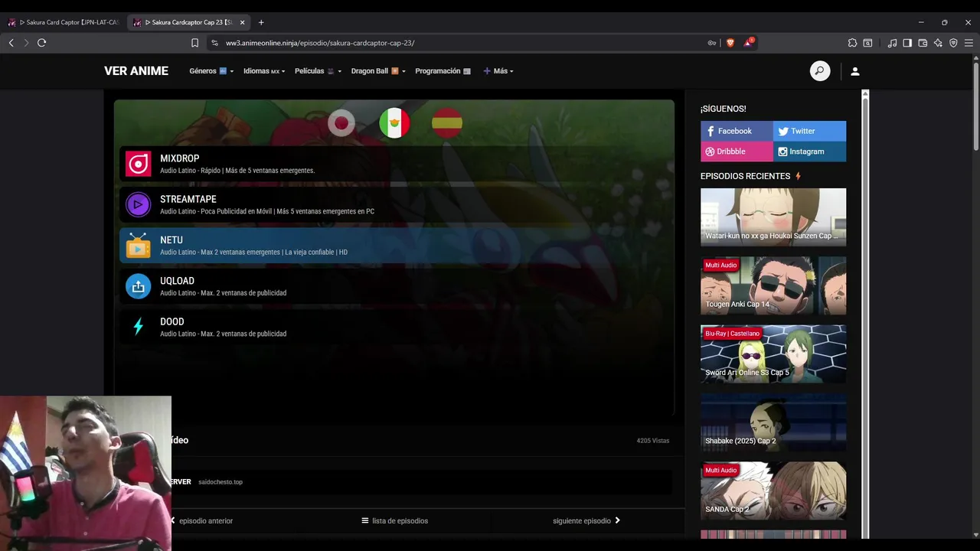This screenshot has width=980, height=551.
Task: Bookmark this page icon in address bar
Action: [195, 43]
